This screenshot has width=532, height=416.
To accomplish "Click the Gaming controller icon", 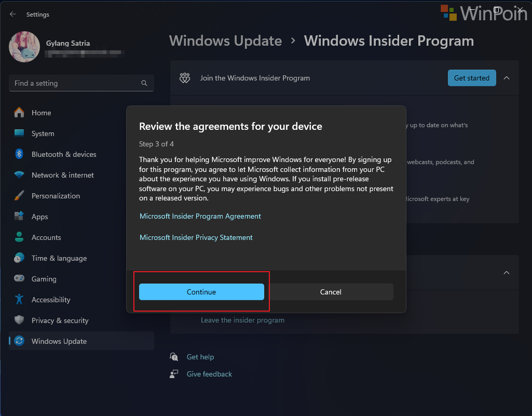I will [19, 278].
